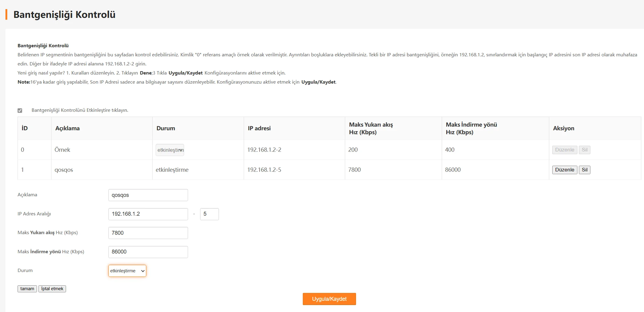This screenshot has height=312, width=644.
Task: Toggle the Bantgenişliği Kontrolünü Etkinleştir checkbox
Action: [20, 111]
